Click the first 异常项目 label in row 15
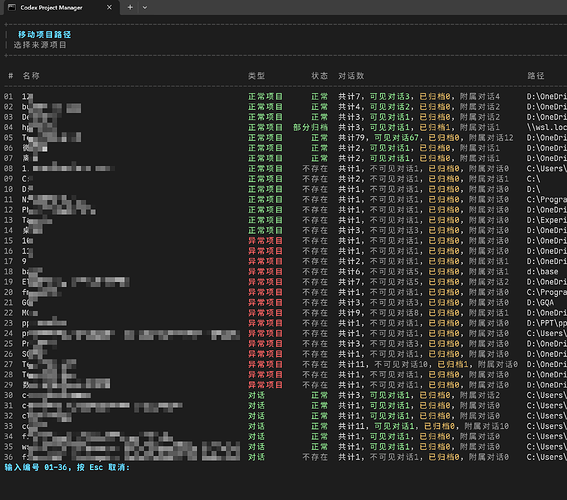Viewport: 567px width, 500px height. tap(265, 241)
